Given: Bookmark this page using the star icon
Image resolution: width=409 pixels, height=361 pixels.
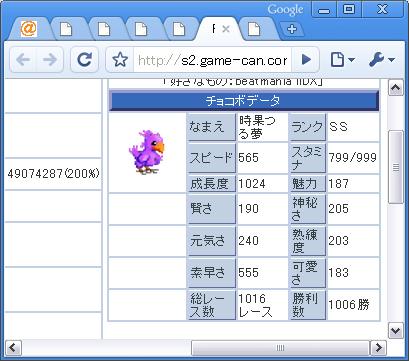Looking at the screenshot, I should 120,60.
